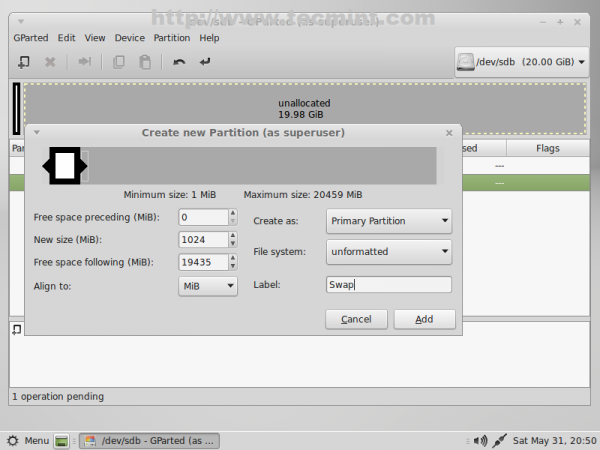600x450 pixels.
Task: Click the Undo last operation icon
Action: point(179,62)
